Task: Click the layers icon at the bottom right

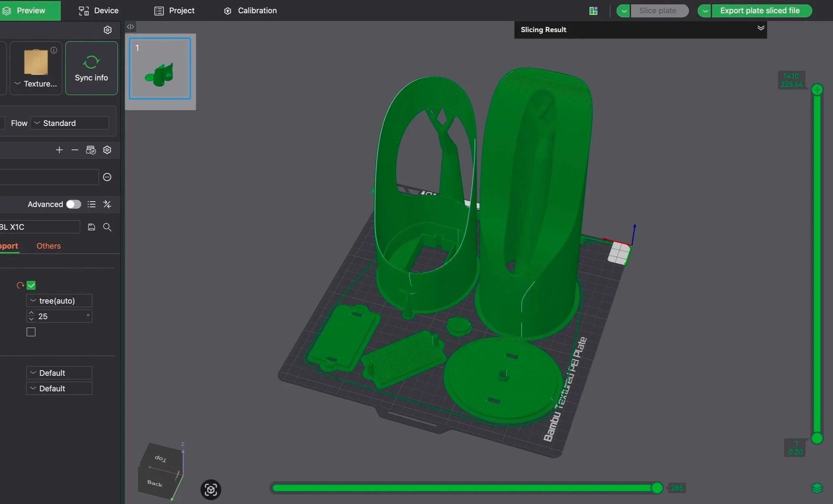Action: coord(816,488)
